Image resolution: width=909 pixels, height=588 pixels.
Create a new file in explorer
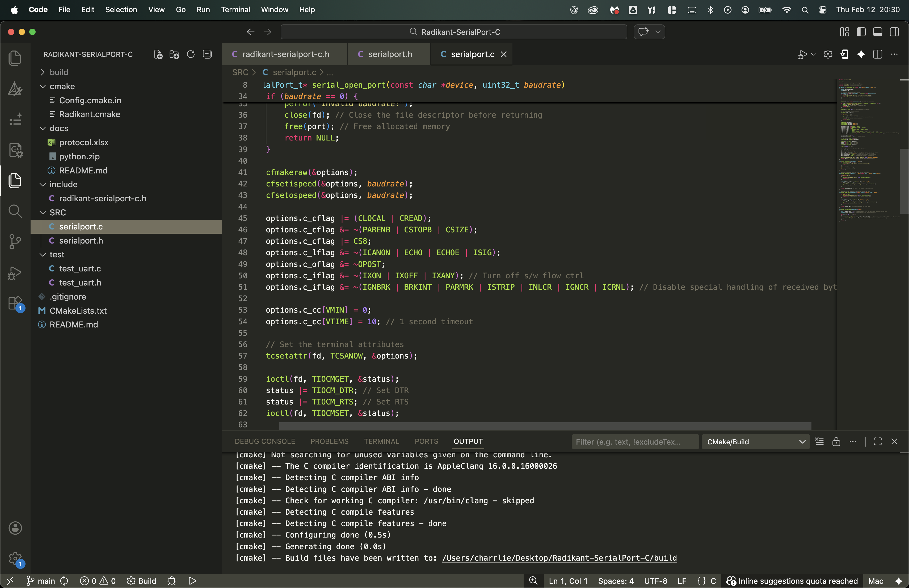(x=158, y=54)
